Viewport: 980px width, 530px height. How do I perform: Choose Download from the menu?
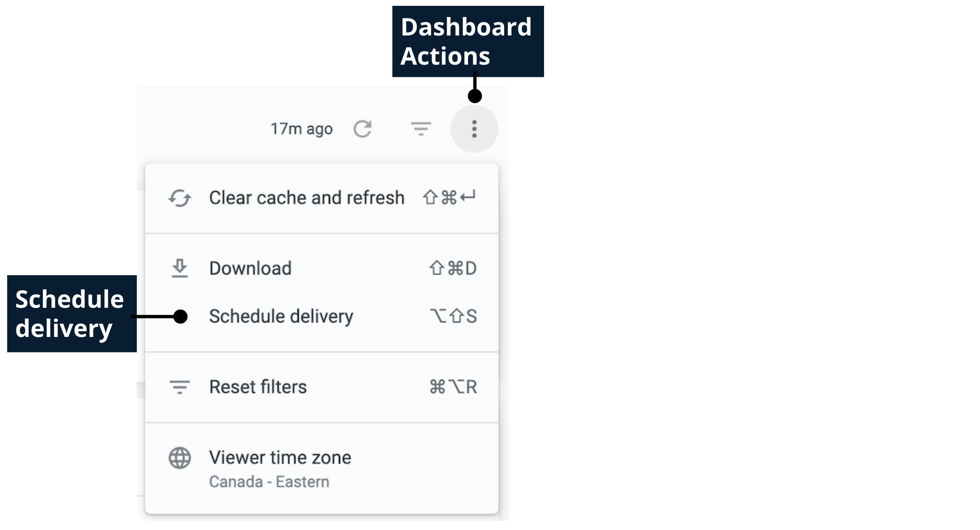(x=250, y=268)
